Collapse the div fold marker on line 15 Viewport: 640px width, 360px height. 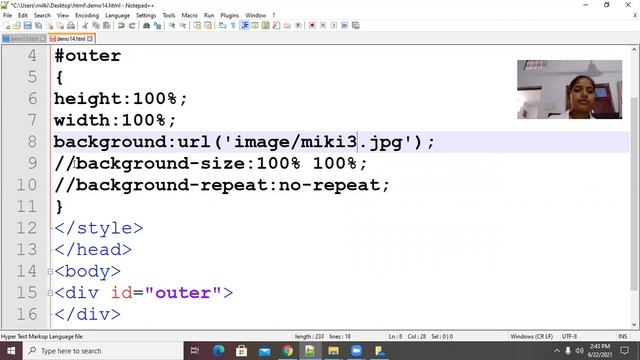tap(50, 293)
